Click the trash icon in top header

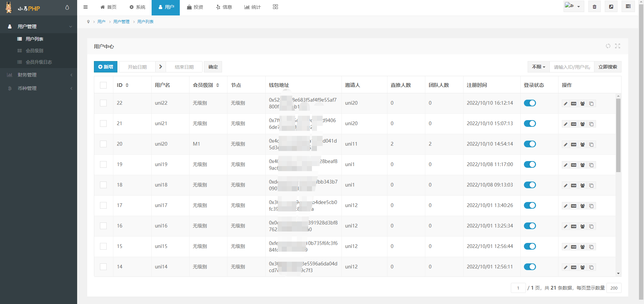(594, 7)
